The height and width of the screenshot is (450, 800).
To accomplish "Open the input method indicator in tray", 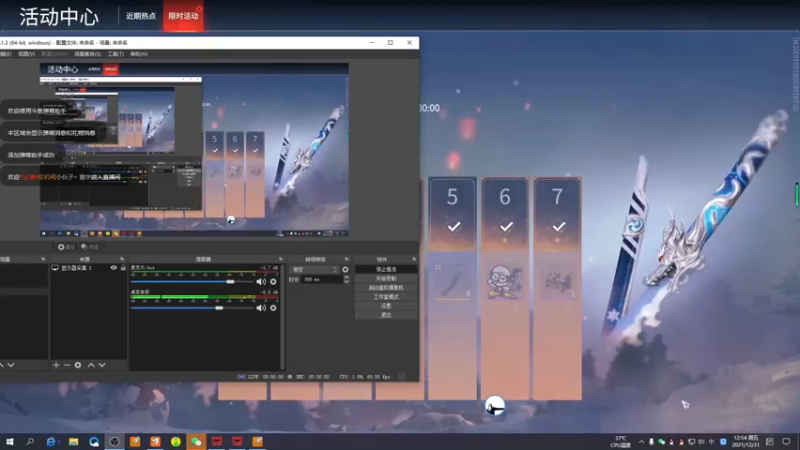I will 712,442.
